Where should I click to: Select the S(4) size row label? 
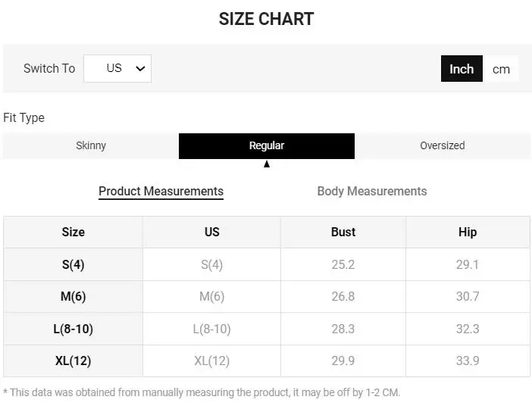[x=74, y=264]
